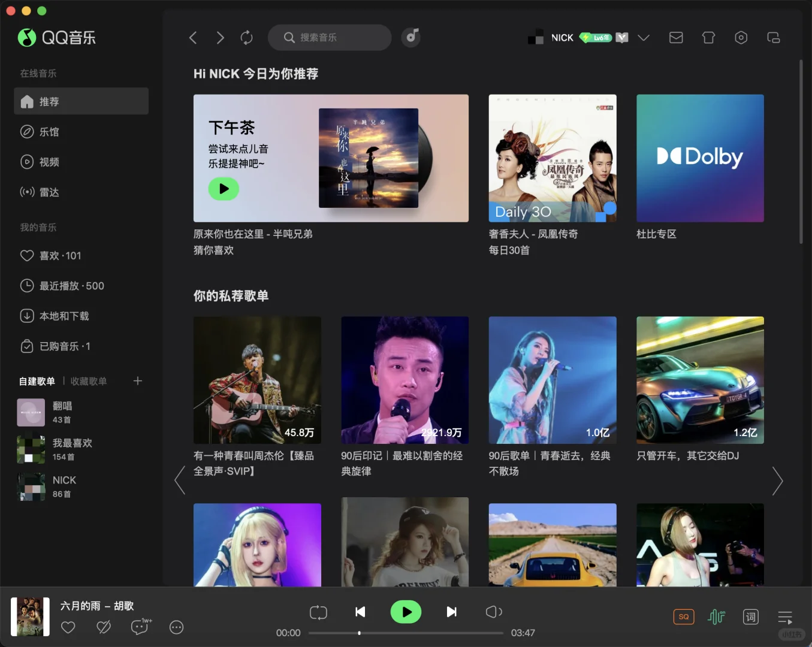Click the right arrow of 你的私荐歌单 carousel
Viewport: 812px width, 647px height.
click(x=778, y=480)
